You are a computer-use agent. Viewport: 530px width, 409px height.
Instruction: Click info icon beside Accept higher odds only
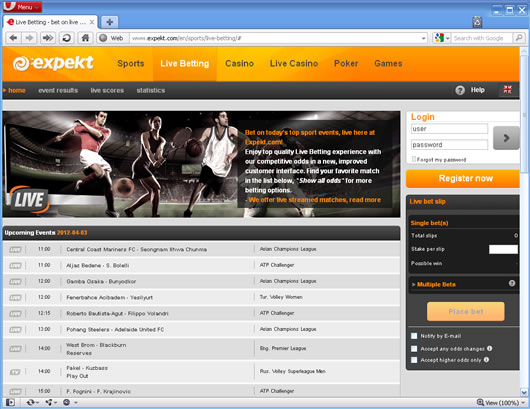(486, 360)
